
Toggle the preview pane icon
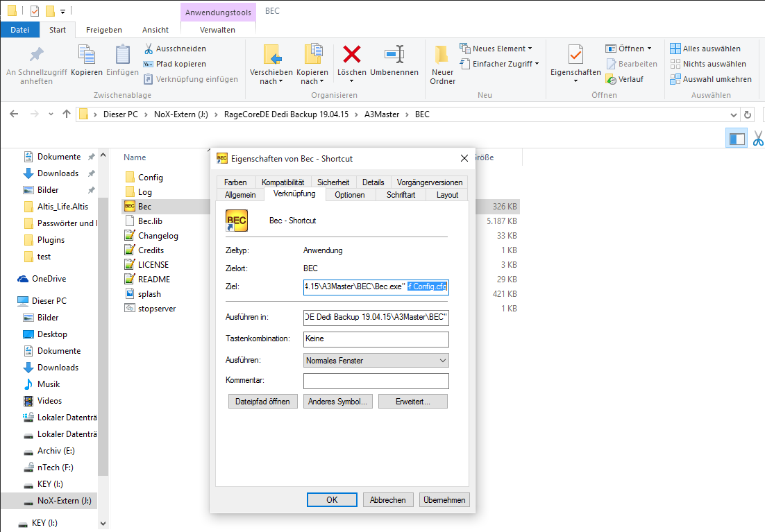(x=736, y=138)
